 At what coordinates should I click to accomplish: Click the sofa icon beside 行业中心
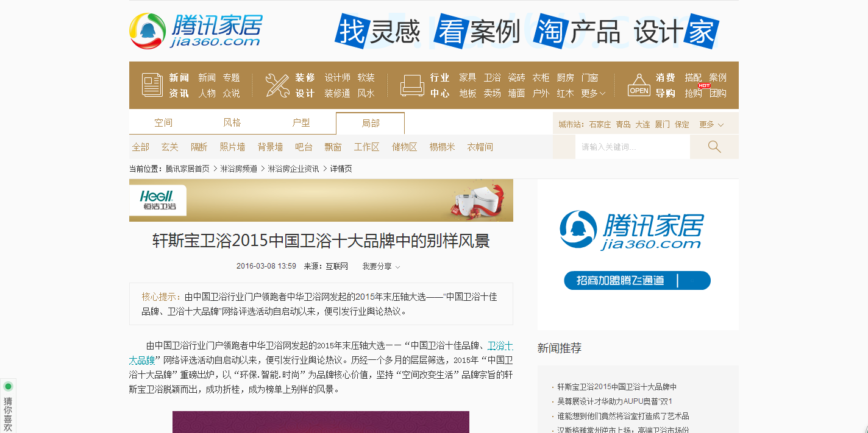pos(412,85)
